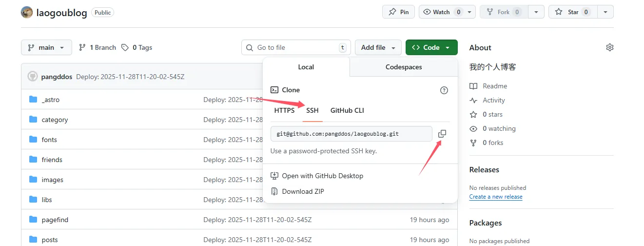This screenshot has width=644, height=246.
Task: Open the fonts folder
Action: pyautogui.click(x=49, y=140)
